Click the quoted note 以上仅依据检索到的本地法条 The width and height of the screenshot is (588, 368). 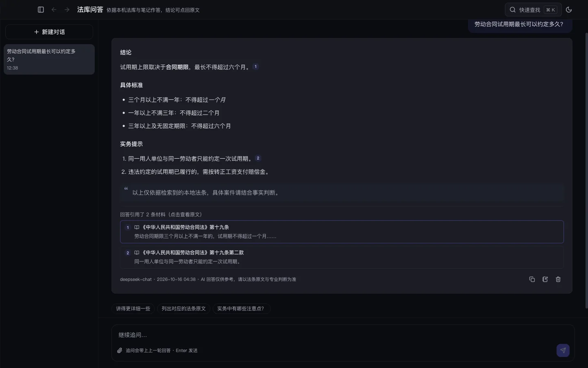(342, 193)
